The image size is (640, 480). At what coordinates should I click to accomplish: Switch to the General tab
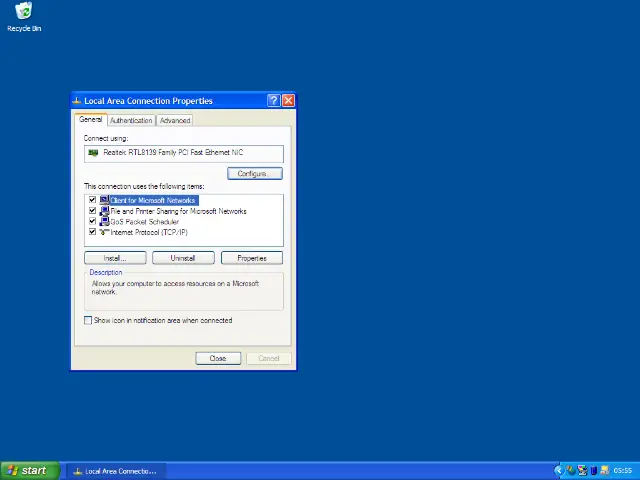(x=91, y=120)
